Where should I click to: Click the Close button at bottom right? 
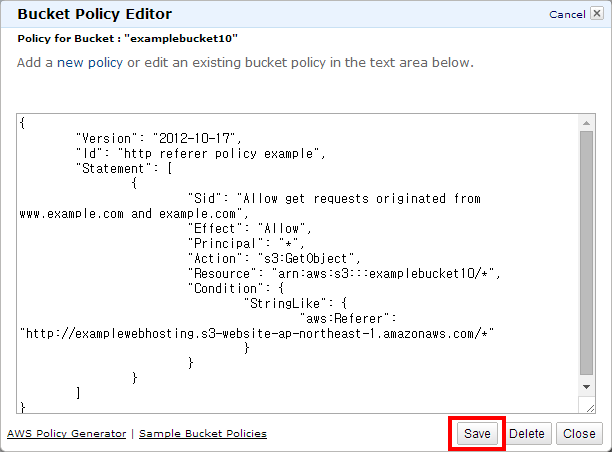coord(579,434)
